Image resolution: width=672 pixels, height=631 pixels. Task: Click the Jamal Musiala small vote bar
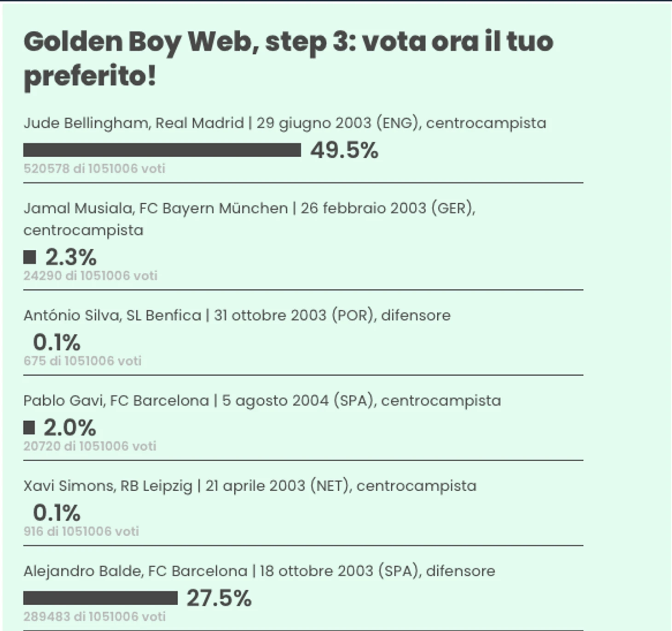[x=29, y=257]
